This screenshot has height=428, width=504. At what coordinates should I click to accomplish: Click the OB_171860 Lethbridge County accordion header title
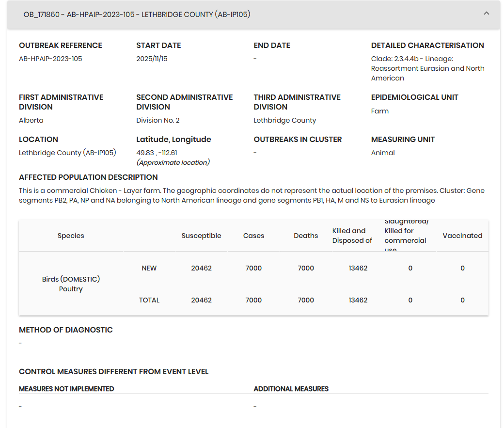pos(137,15)
